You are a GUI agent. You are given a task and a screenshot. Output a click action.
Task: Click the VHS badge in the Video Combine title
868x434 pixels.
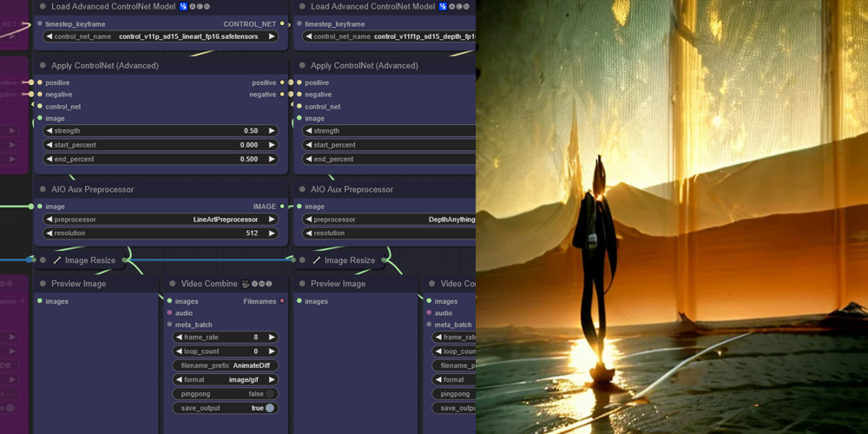(x=262, y=284)
